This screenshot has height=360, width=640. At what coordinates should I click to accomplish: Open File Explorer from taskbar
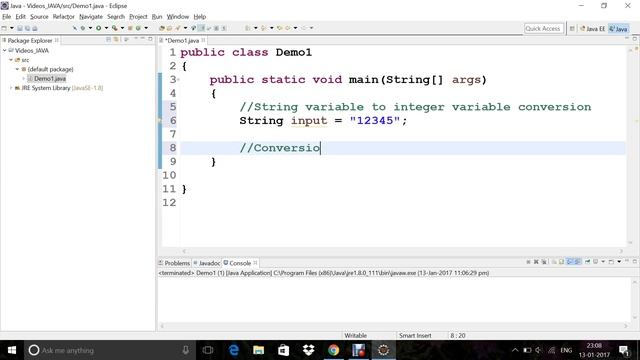pyautogui.click(x=258, y=350)
